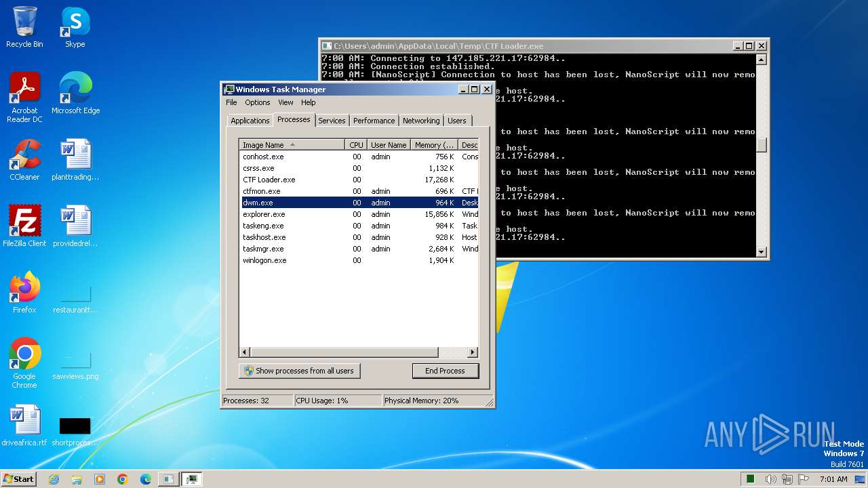Open Windows Explorer folder in taskbar

tap(77, 479)
